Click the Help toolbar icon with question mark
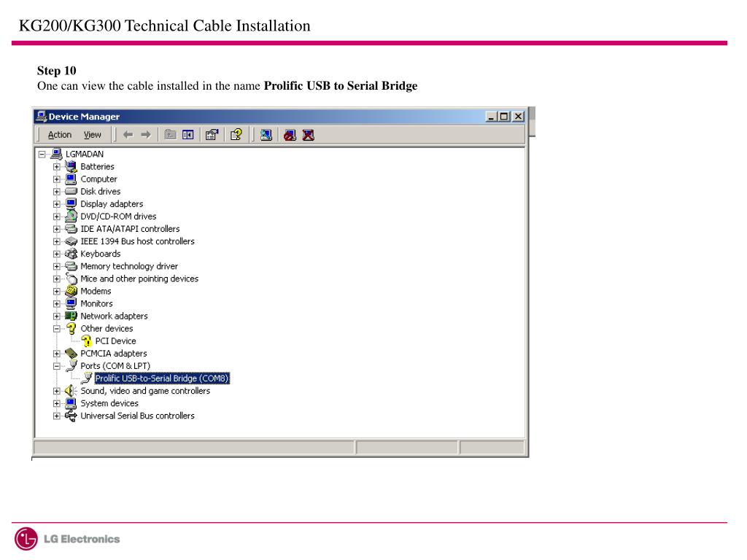The image size is (747, 560). click(236, 135)
